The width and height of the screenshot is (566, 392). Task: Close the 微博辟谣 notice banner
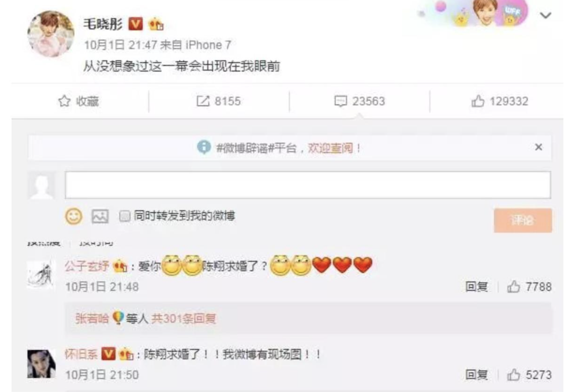click(538, 147)
